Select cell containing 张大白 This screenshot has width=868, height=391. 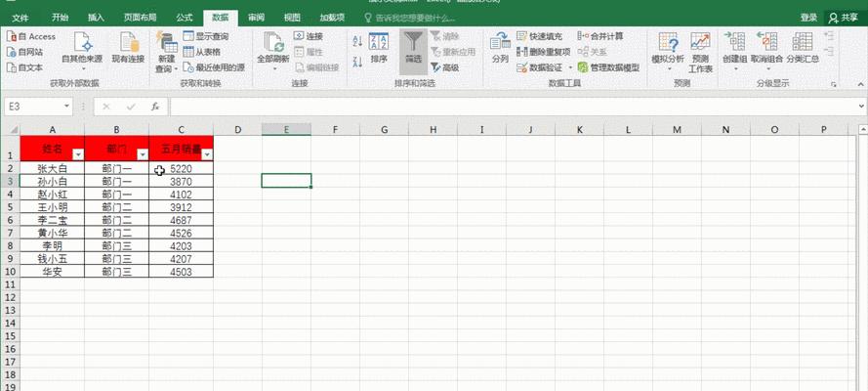click(52, 168)
